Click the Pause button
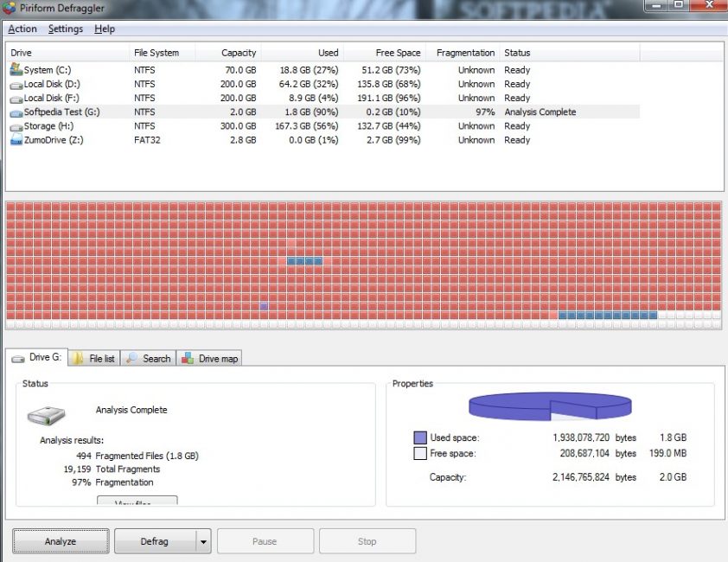728x562 pixels. coord(265,541)
